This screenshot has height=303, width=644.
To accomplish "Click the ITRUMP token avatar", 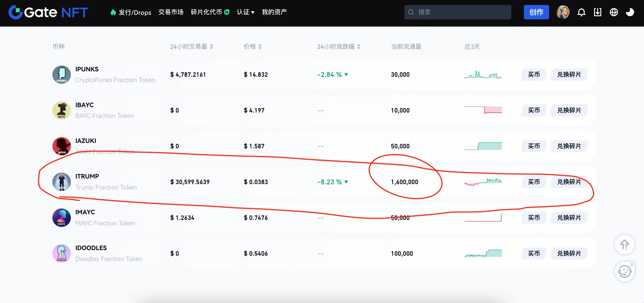I will pyautogui.click(x=62, y=182).
